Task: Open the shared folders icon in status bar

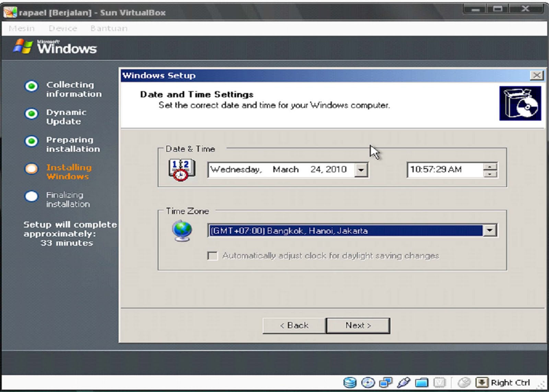Action: click(x=422, y=382)
